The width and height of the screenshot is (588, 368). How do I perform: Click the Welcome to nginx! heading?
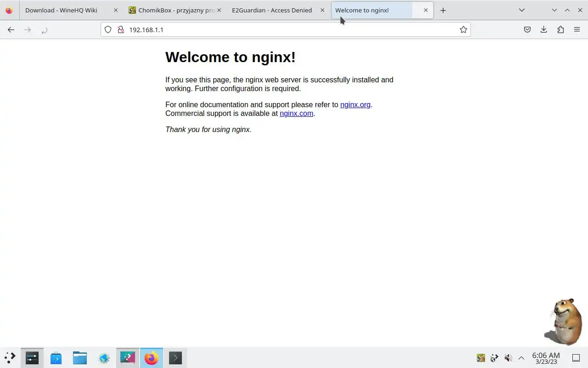click(230, 57)
